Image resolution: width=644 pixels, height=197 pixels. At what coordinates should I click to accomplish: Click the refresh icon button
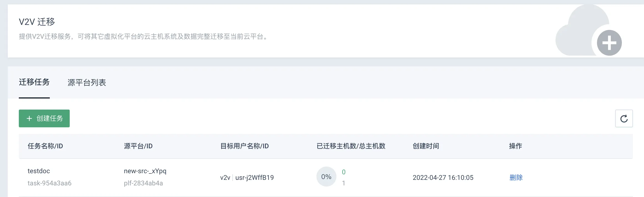pos(624,118)
